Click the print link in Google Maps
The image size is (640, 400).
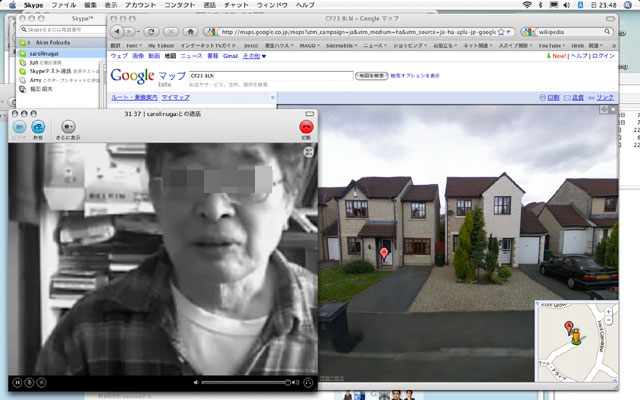tap(549, 98)
